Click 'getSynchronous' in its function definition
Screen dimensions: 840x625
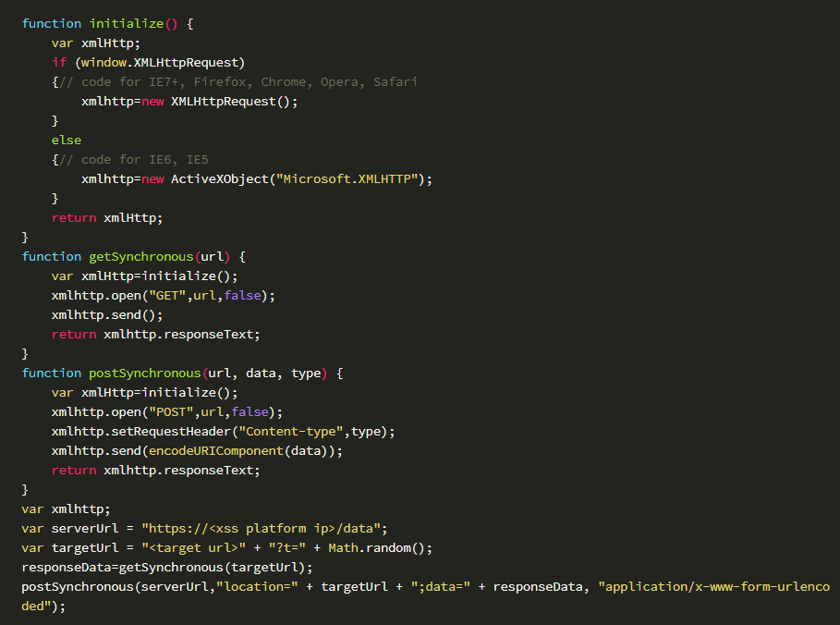(140, 257)
